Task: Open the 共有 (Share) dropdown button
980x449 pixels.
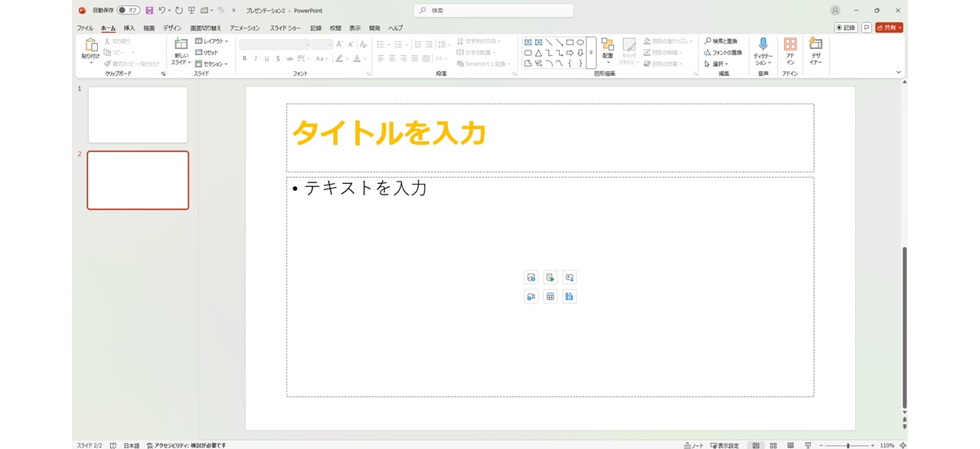Action: pos(890,28)
